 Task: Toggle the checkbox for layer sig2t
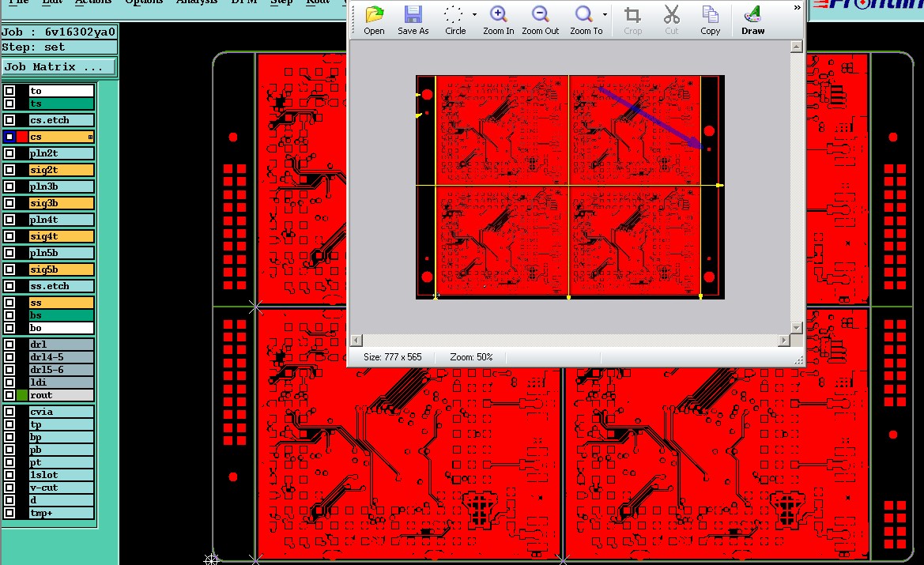[9, 170]
